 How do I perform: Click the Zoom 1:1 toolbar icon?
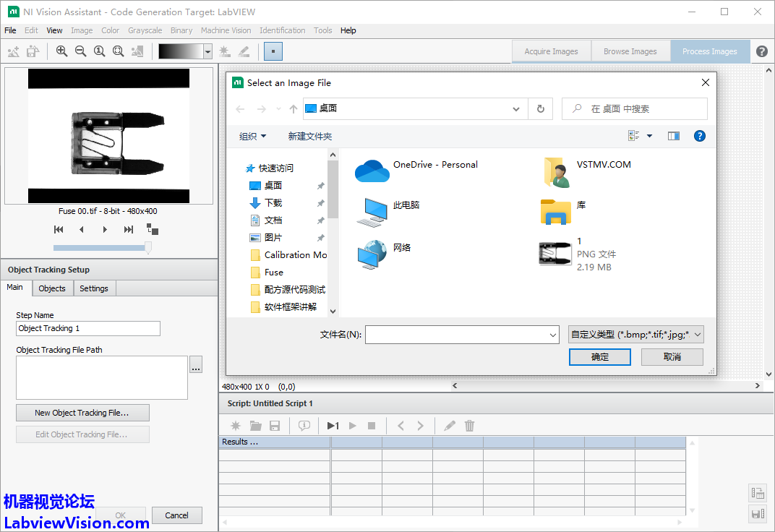(x=99, y=51)
